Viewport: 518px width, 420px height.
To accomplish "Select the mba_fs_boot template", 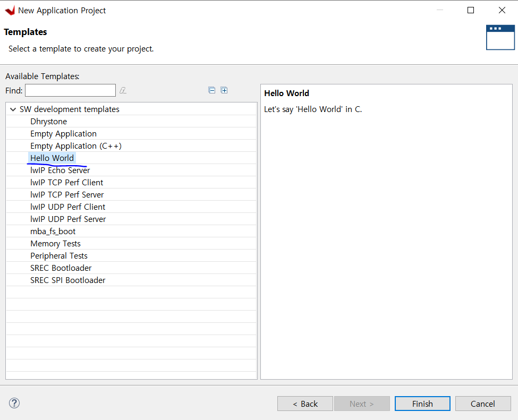I will point(53,232).
